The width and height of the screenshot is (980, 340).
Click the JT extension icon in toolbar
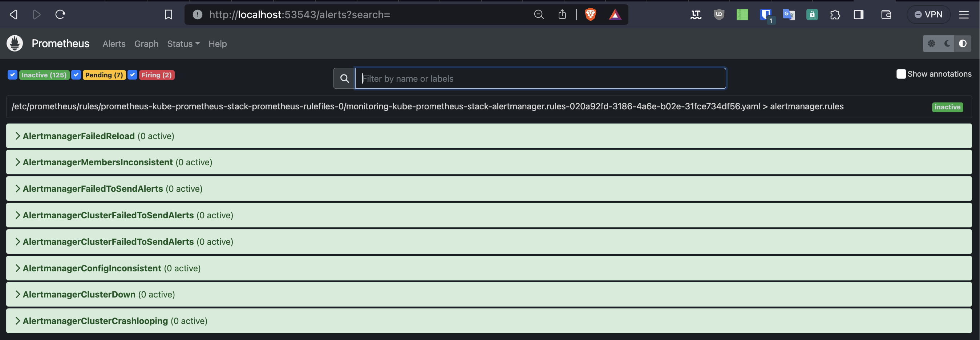[696, 15]
